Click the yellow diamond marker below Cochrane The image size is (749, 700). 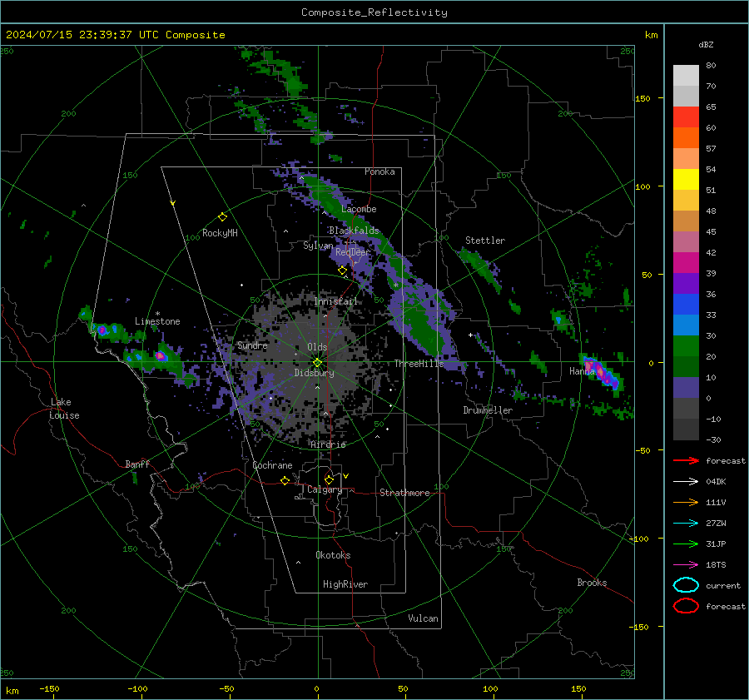(x=285, y=480)
